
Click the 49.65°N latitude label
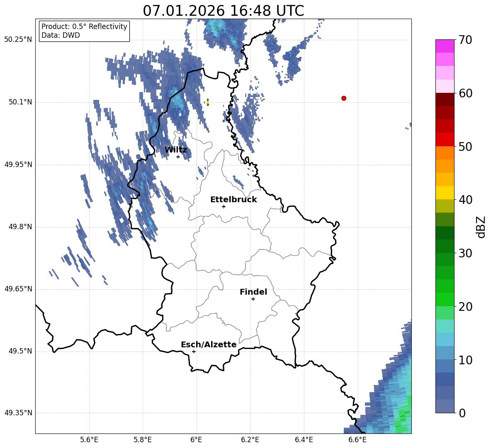(x=18, y=288)
